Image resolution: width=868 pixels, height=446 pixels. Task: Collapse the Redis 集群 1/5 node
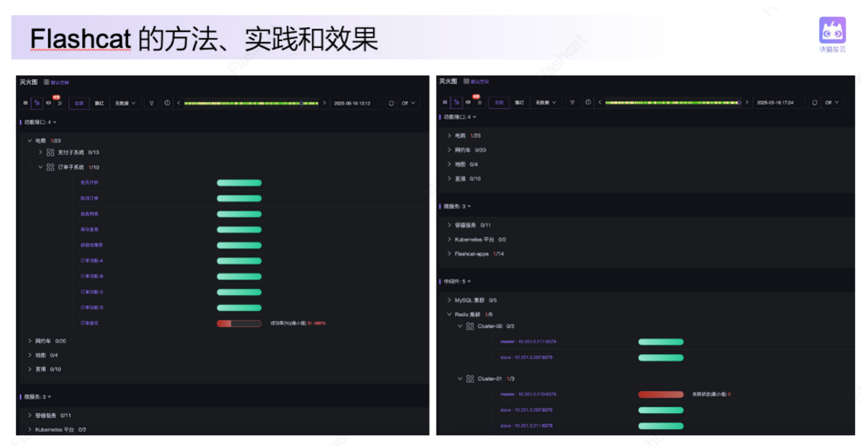pyautogui.click(x=449, y=314)
